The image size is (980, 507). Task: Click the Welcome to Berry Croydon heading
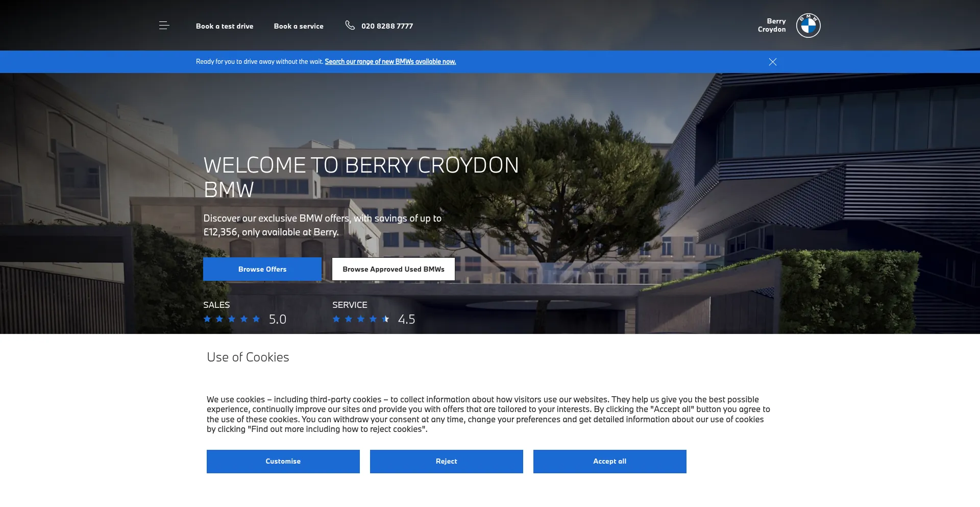(x=361, y=177)
